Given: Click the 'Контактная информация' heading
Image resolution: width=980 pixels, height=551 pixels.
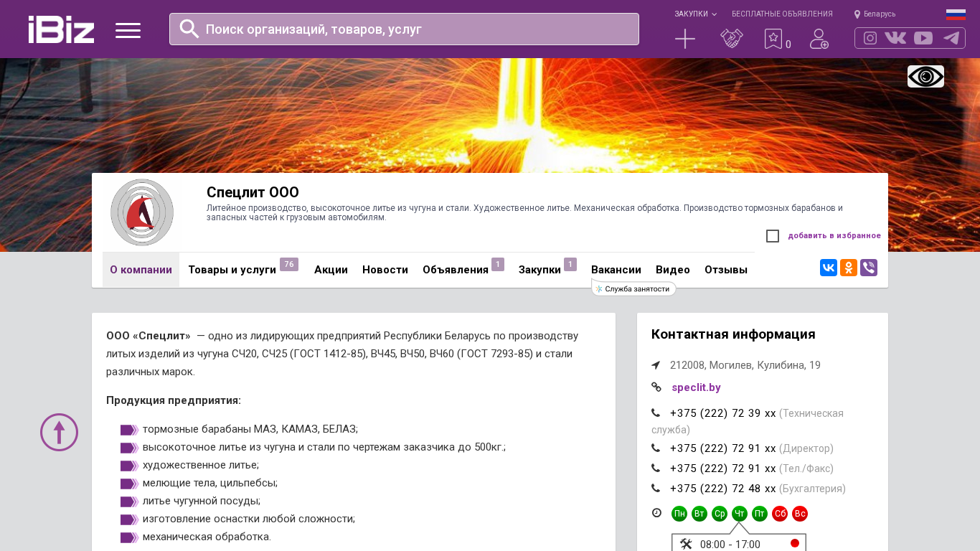Looking at the screenshot, I should tap(733, 334).
